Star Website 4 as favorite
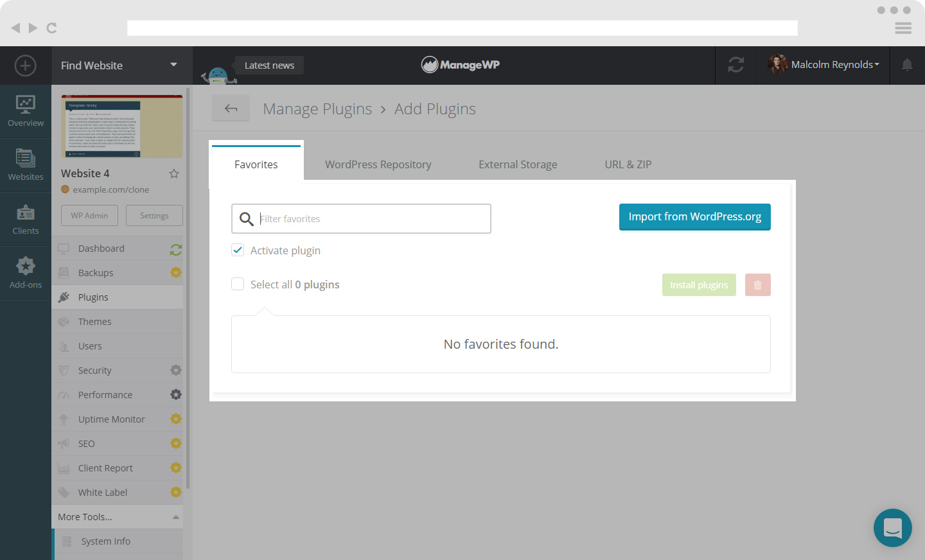The height and width of the screenshot is (560, 925). [x=174, y=173]
